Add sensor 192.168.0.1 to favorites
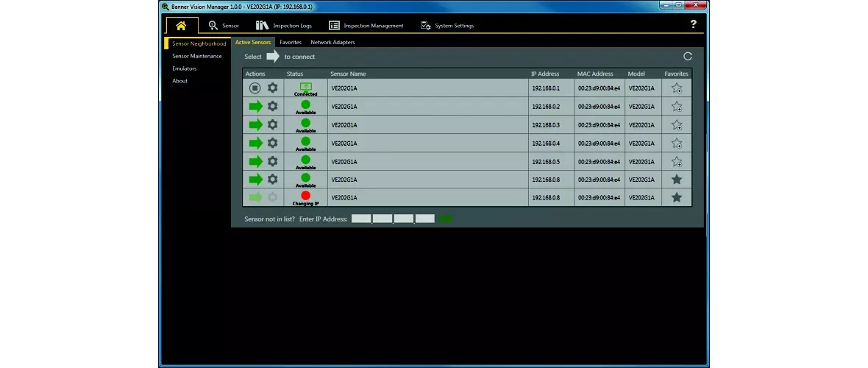Viewport: 868px width, 368px height. click(677, 88)
